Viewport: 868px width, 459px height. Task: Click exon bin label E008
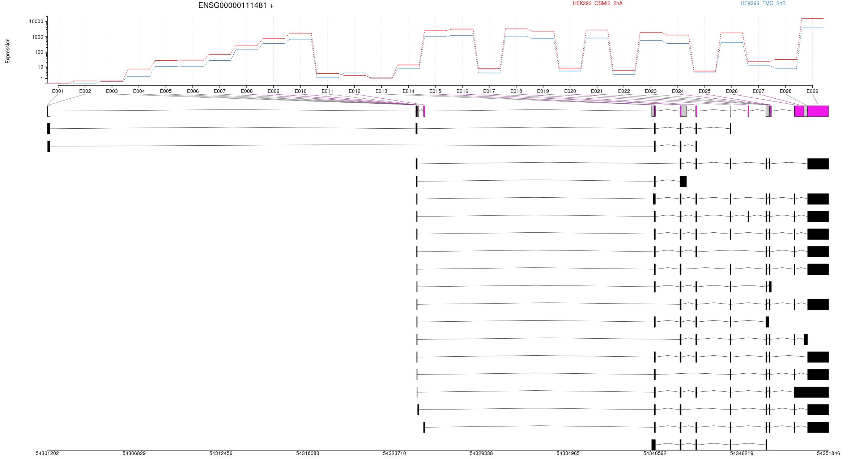pyautogui.click(x=247, y=91)
